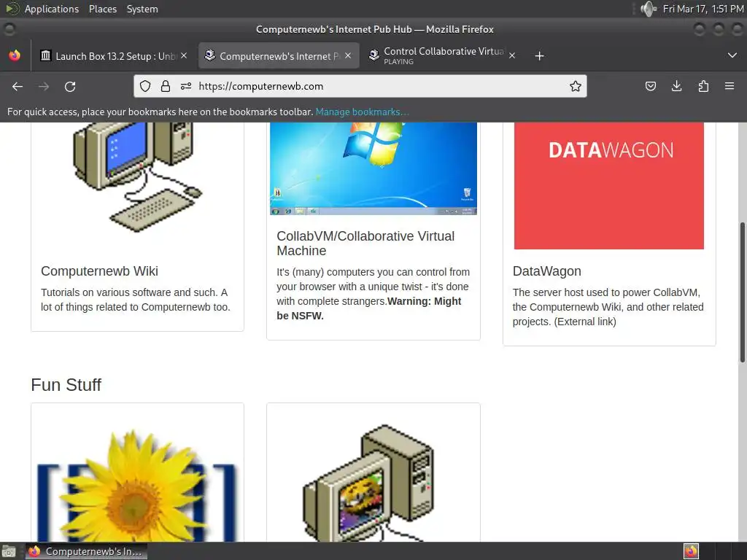Viewport: 747px width, 560px height.
Task: Open the Places menu
Action: click(x=102, y=9)
